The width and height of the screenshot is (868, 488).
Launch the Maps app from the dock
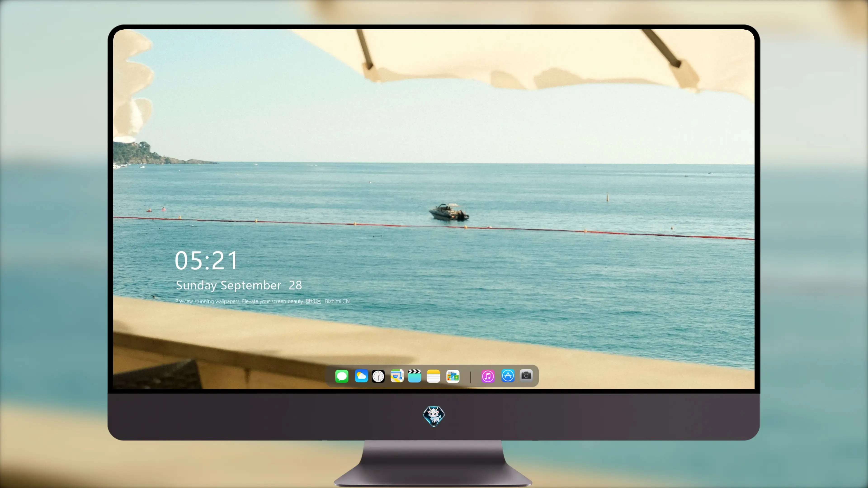[397, 376]
